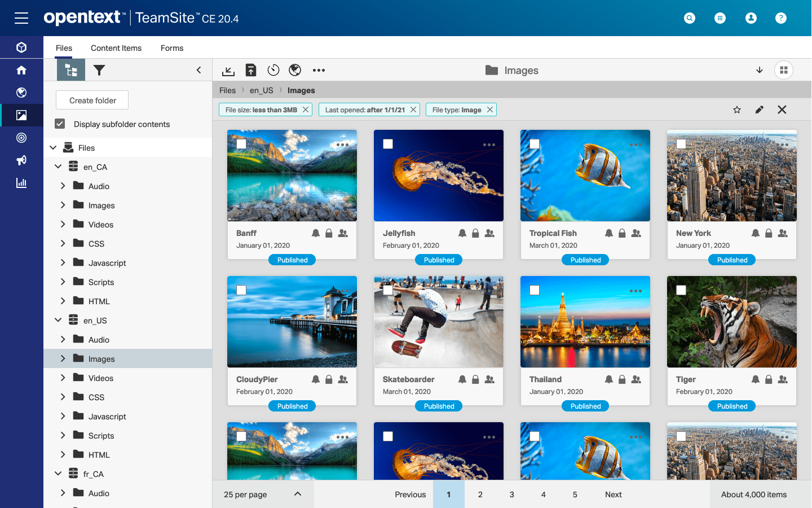812x508 pixels.
Task: Click the users icon on Tiger card
Action: [783, 379]
